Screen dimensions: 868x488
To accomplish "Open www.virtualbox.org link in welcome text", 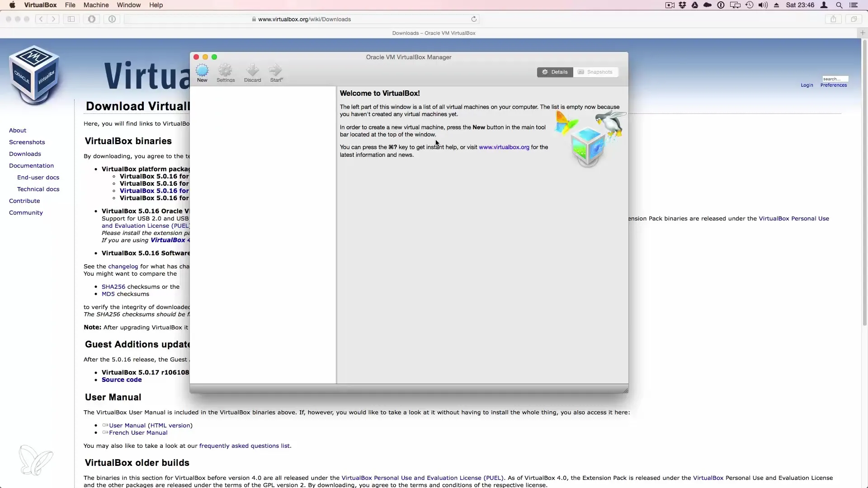I will point(504,147).
